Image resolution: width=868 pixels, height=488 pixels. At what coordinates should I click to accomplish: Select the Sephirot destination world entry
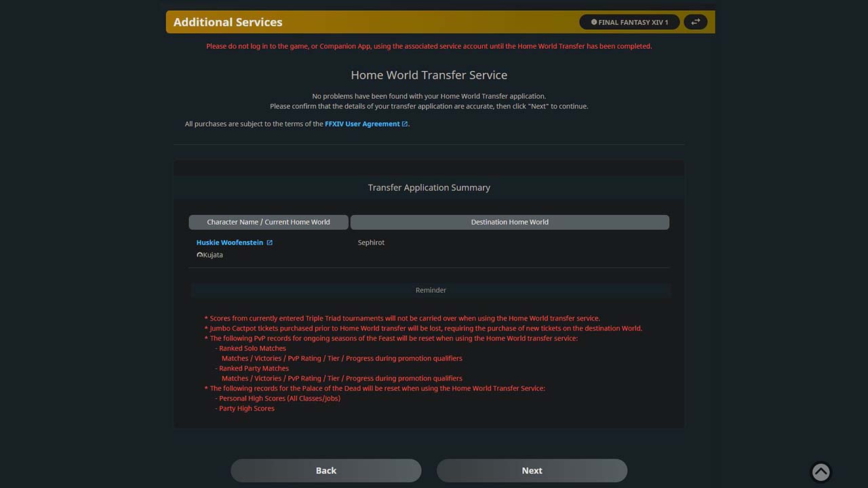tap(371, 242)
